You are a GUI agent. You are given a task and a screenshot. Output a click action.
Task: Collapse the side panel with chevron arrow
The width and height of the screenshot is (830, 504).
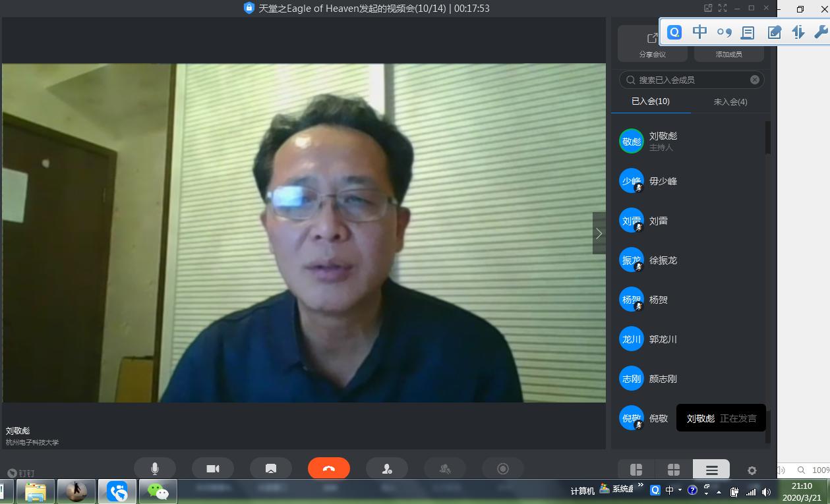point(599,233)
